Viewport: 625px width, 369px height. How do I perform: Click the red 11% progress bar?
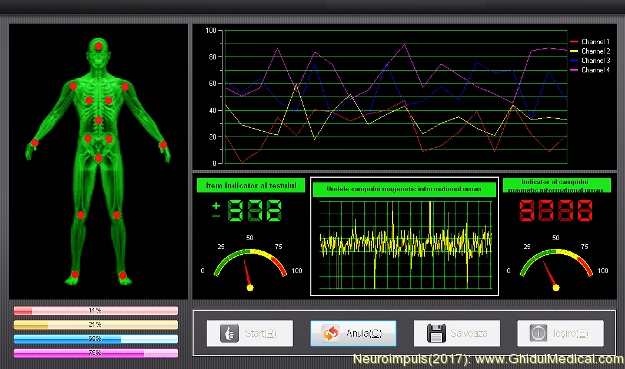tap(96, 310)
